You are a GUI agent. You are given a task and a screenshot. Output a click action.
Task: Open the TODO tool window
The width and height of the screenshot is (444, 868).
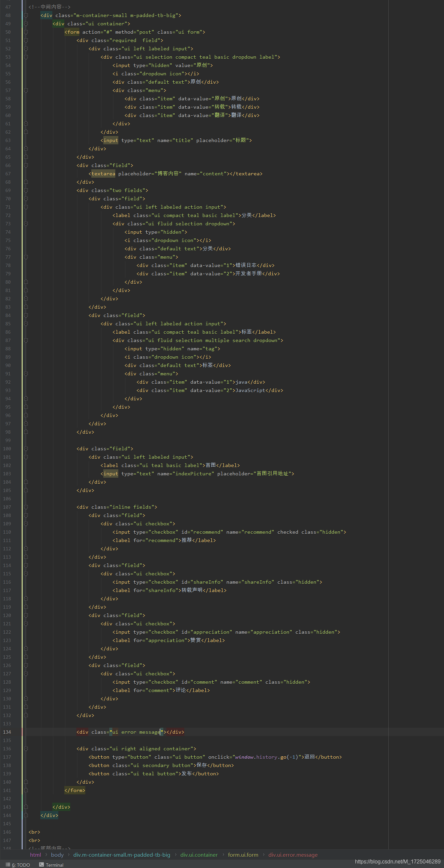(18, 865)
